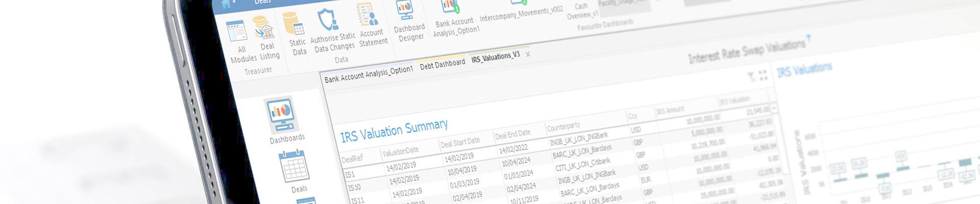980x204 pixels.
Task: Click the filter icon above the grid
Action: [751, 77]
